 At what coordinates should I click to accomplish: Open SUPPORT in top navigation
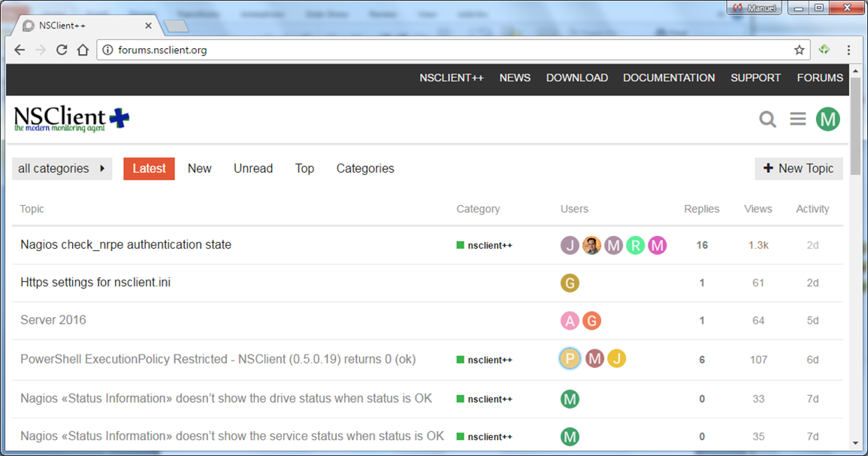pos(755,78)
